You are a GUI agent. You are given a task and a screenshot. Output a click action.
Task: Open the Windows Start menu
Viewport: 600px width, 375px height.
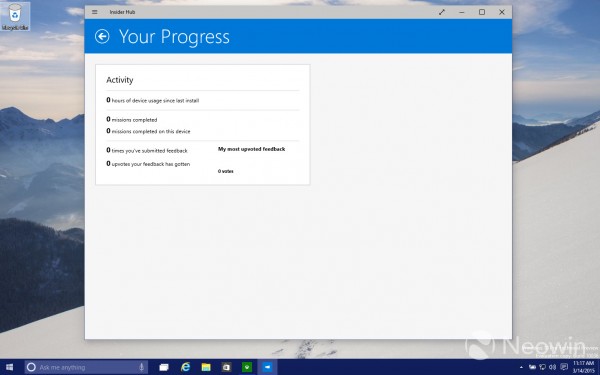pyautogui.click(x=9, y=367)
